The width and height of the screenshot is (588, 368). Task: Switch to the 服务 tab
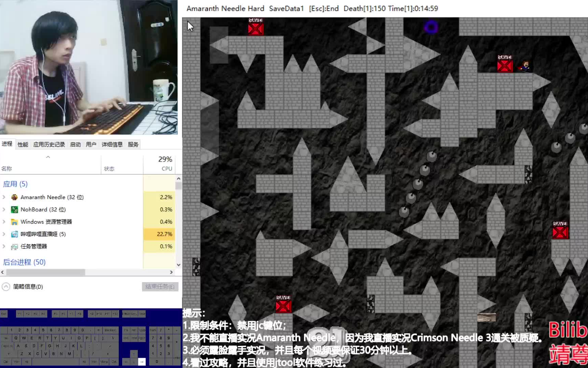133,144
